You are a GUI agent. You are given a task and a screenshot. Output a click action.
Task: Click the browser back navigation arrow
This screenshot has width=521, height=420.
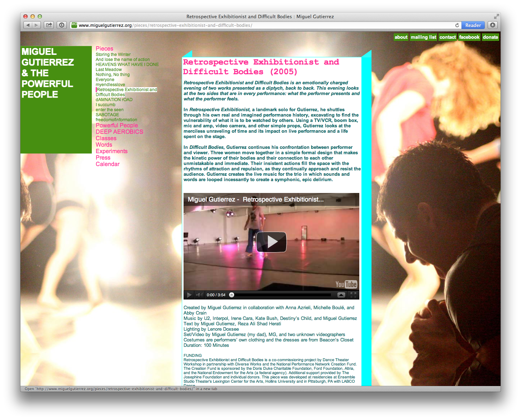tap(28, 25)
